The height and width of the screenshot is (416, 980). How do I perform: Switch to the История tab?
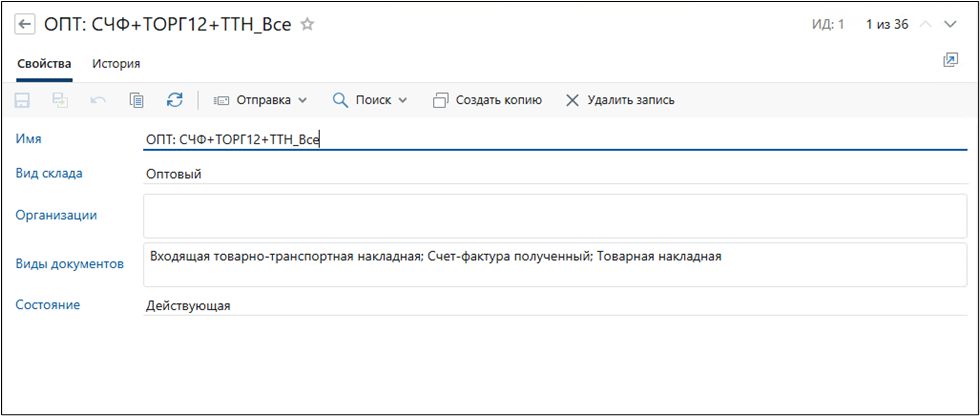116,64
